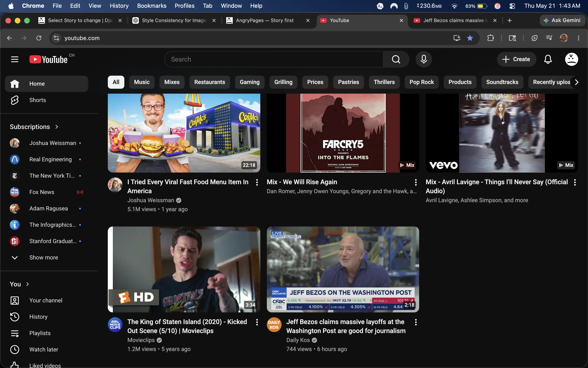Open more options for King of Staten Island video
Screen dimensions: 588x368
coord(257,322)
